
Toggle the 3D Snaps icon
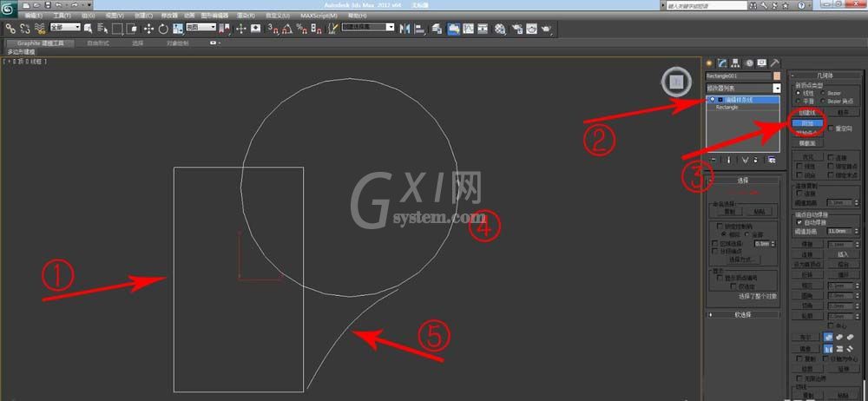point(273,29)
